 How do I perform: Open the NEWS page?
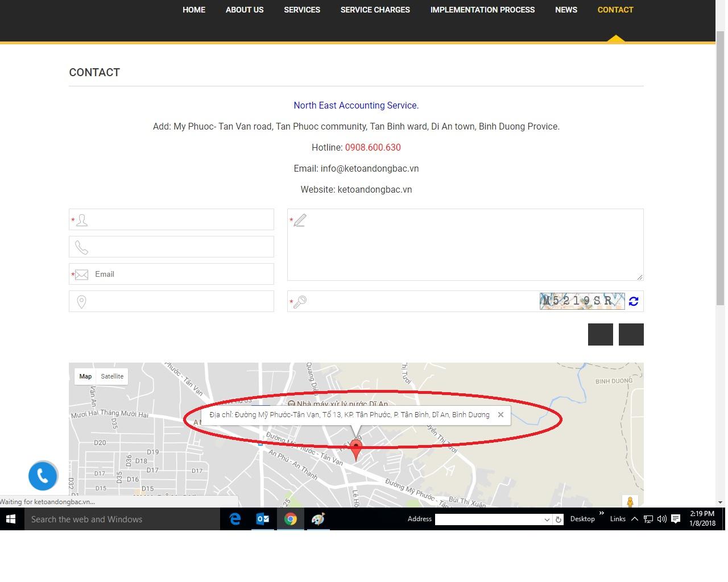pyautogui.click(x=566, y=10)
